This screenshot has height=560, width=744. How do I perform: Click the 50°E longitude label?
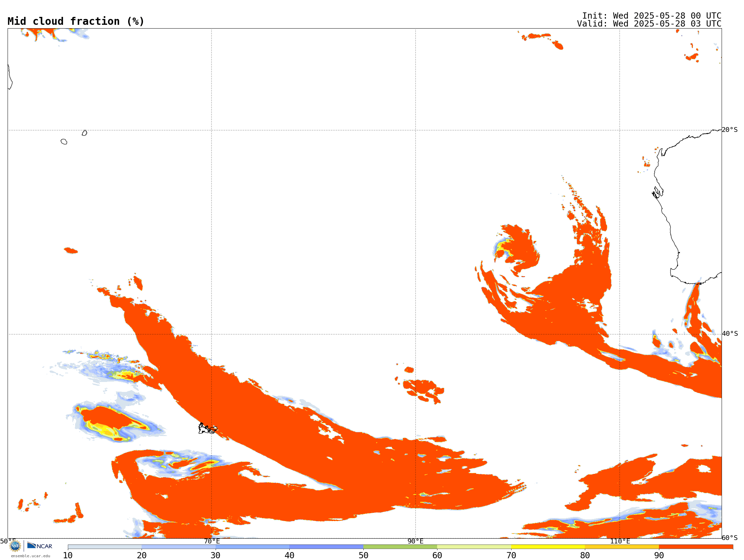[8, 541]
